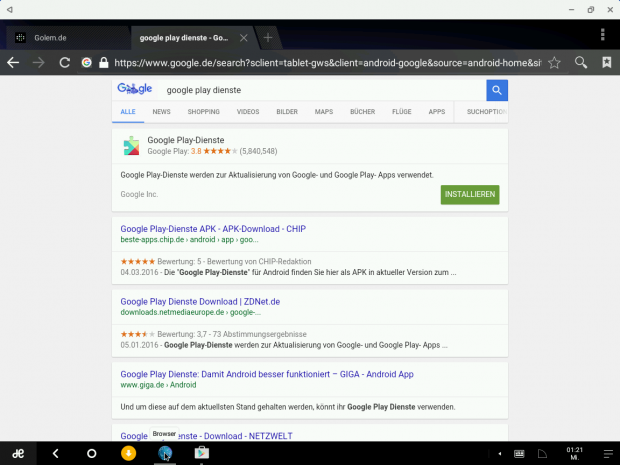Image resolution: width=620 pixels, height=465 pixels.
Task: Tap the taskbar back chevron
Action: pos(56,454)
